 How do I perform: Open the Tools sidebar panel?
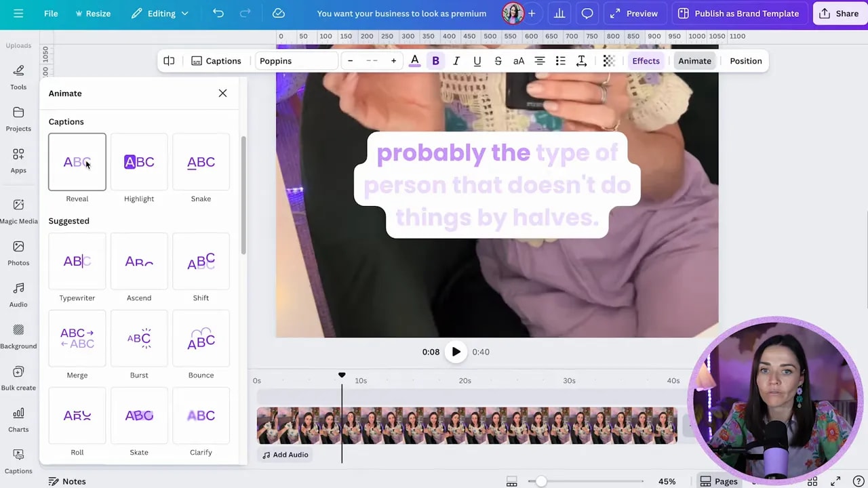[x=18, y=77]
